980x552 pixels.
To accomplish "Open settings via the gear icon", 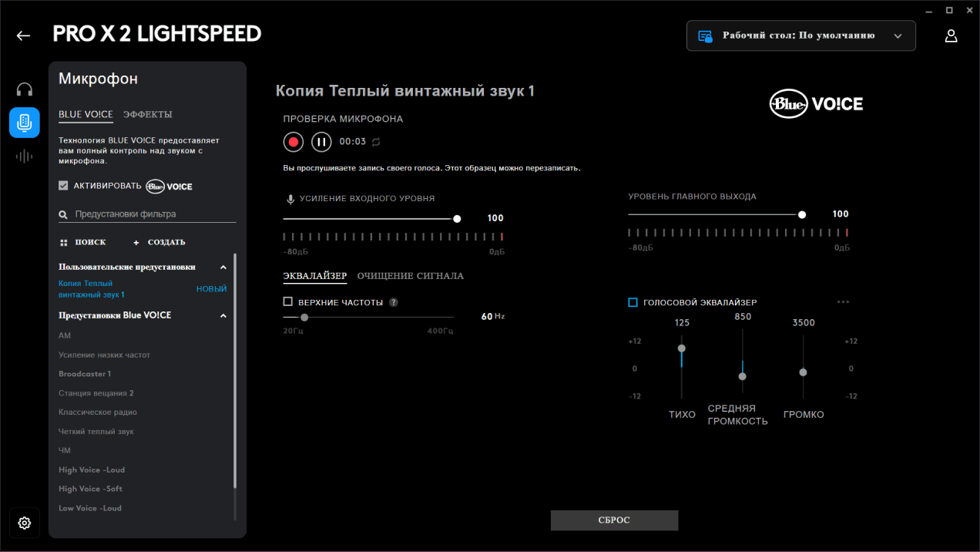I will [25, 523].
